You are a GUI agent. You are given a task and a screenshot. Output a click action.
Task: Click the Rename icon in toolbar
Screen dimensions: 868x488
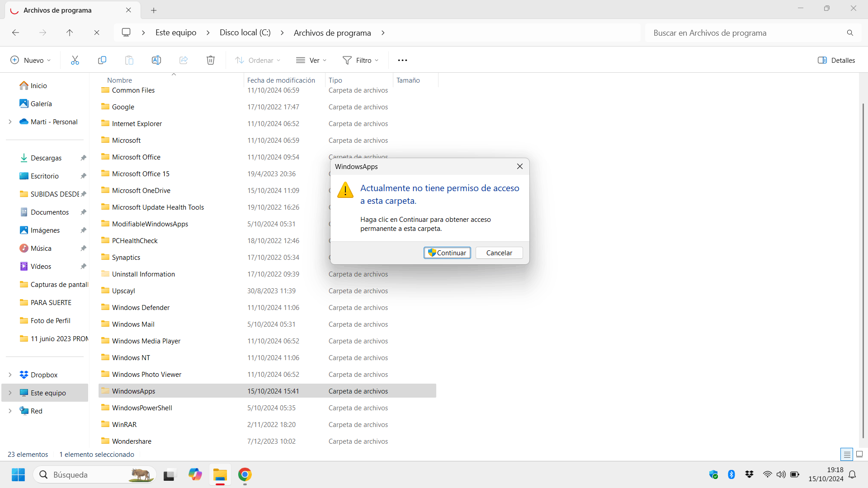tap(156, 60)
